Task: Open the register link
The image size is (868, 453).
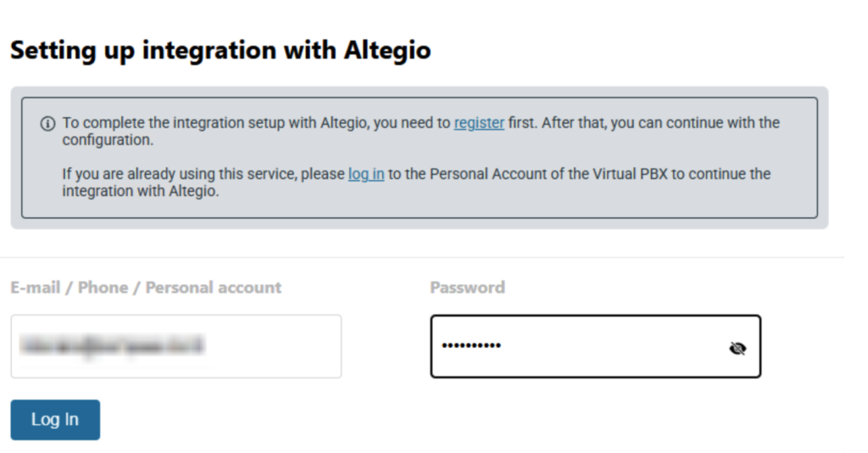Action: click(479, 123)
